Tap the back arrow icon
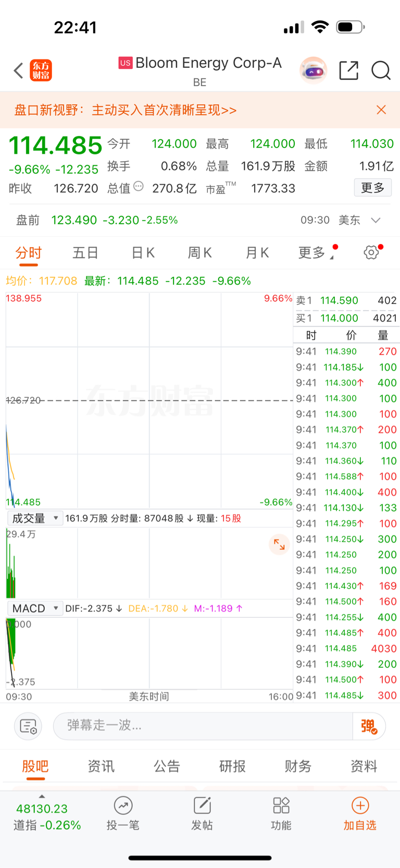This screenshot has height=868, width=400. (x=18, y=70)
